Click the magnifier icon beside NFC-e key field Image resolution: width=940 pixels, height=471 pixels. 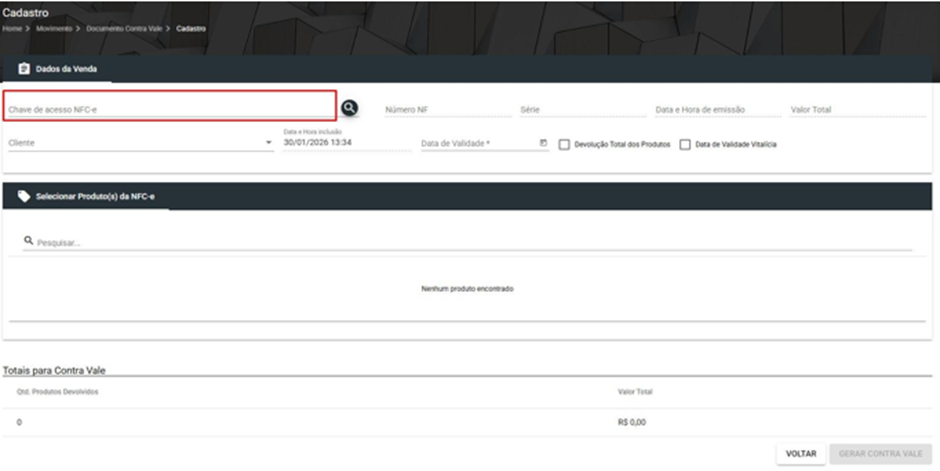click(x=350, y=108)
